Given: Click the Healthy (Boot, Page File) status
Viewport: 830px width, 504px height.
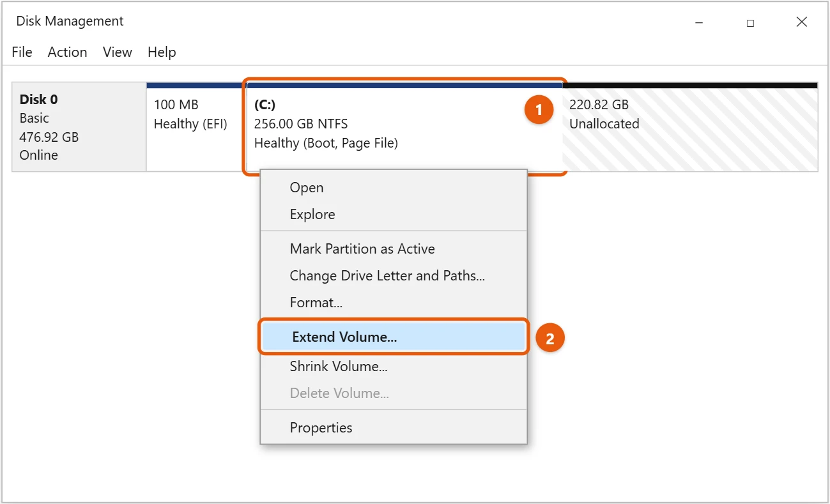Looking at the screenshot, I should [326, 143].
